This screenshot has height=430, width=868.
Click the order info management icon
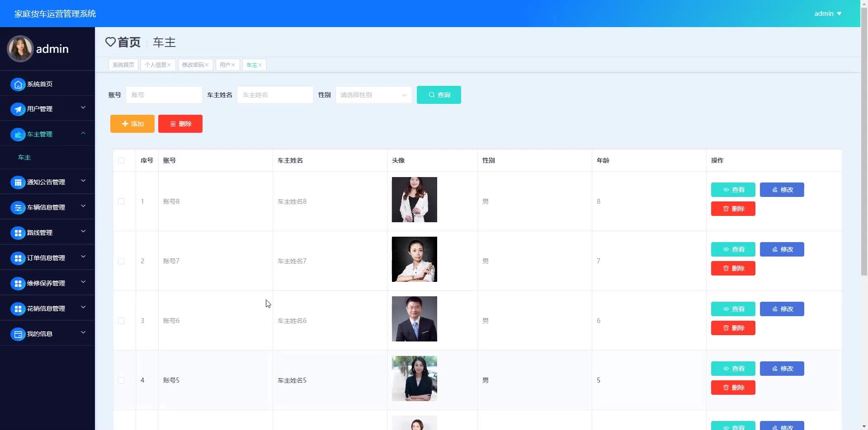point(18,258)
